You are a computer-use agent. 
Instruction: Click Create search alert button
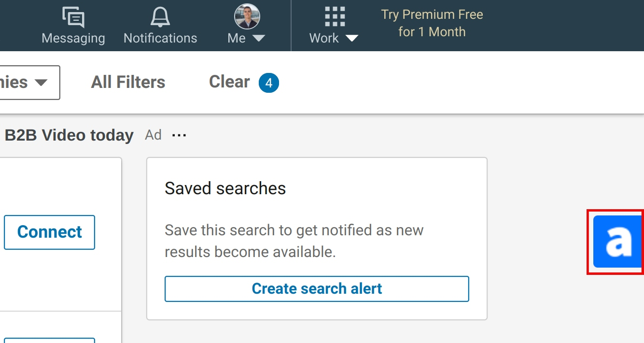[317, 289]
